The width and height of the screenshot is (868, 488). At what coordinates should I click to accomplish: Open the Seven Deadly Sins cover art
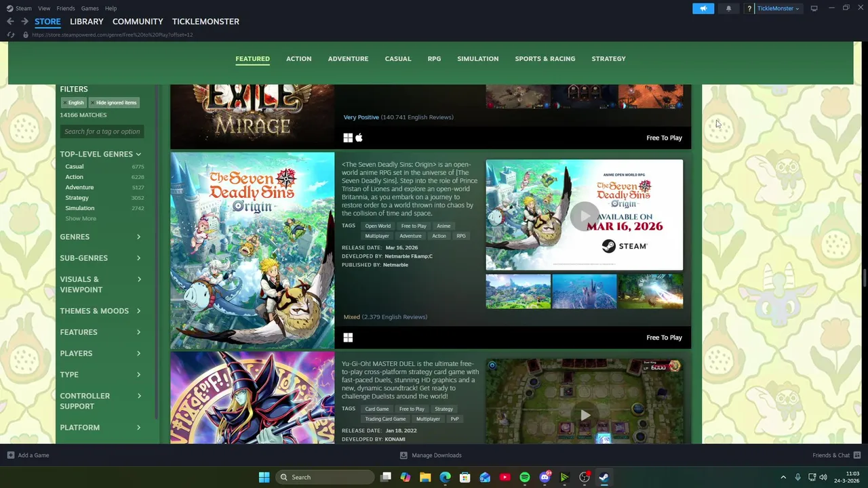[x=252, y=251]
